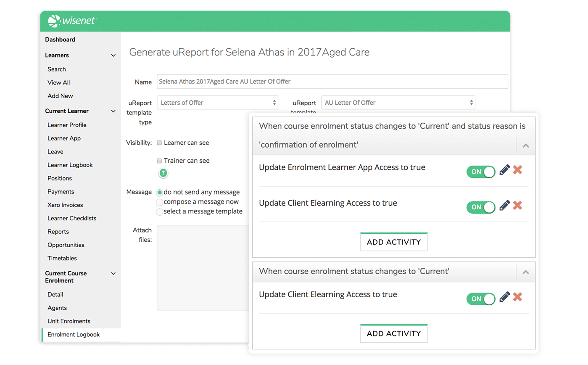Click the Wisenet logo in header
Image resolution: width=588 pixels, height=365 pixels.
[x=72, y=21]
